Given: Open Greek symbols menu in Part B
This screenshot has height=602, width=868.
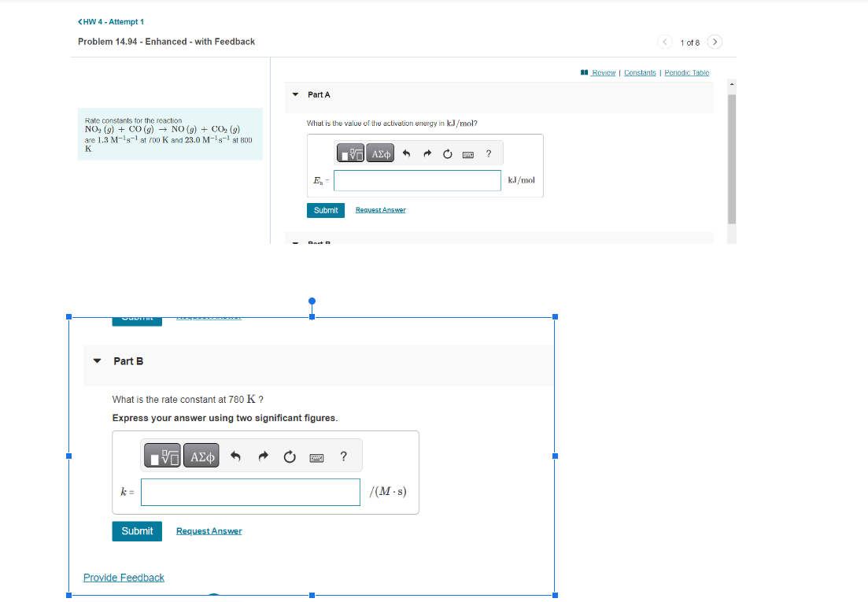Looking at the screenshot, I should point(201,456).
